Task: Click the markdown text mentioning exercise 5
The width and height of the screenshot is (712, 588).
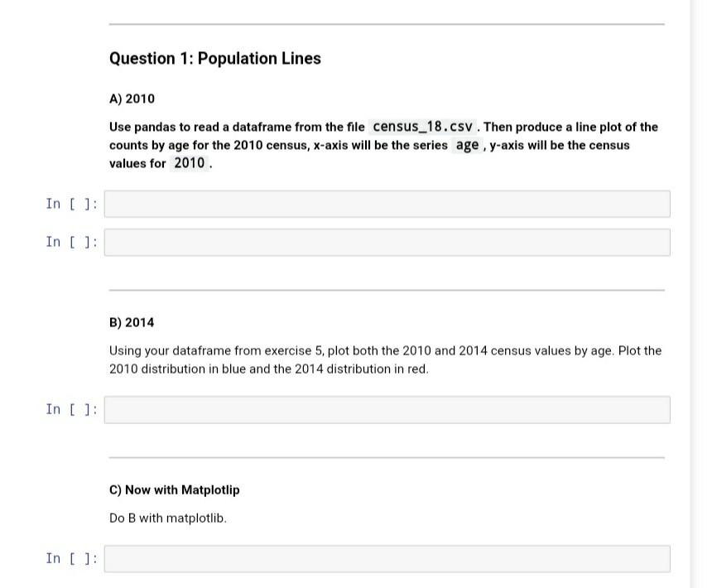Action: (385, 359)
